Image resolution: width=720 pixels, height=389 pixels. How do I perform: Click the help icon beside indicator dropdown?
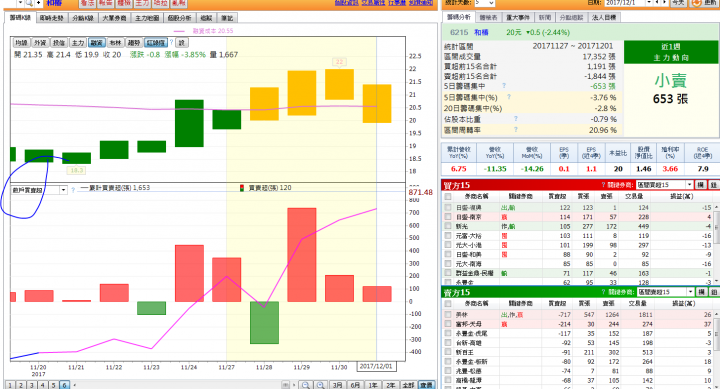point(73,190)
